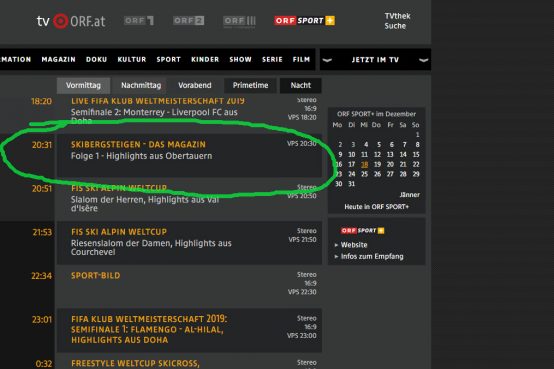
Task: Select day 18 in December calendar
Action: (365, 164)
